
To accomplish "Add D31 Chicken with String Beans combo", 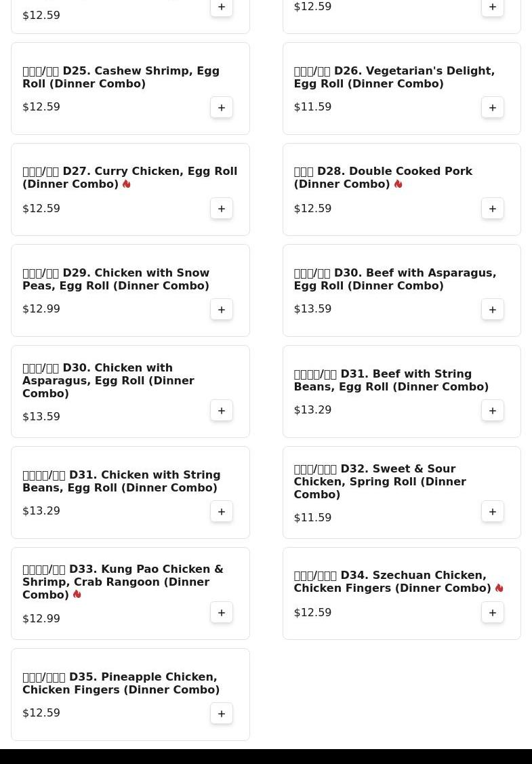I will pos(221,511).
